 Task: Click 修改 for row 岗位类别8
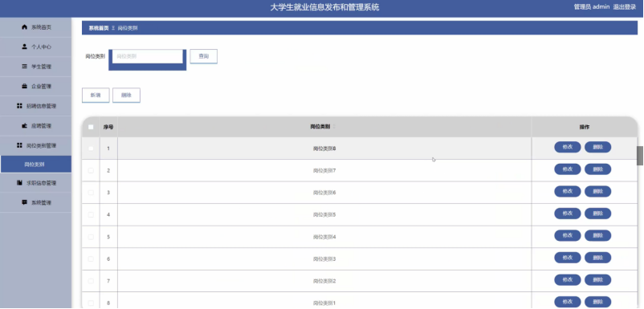coord(568,147)
